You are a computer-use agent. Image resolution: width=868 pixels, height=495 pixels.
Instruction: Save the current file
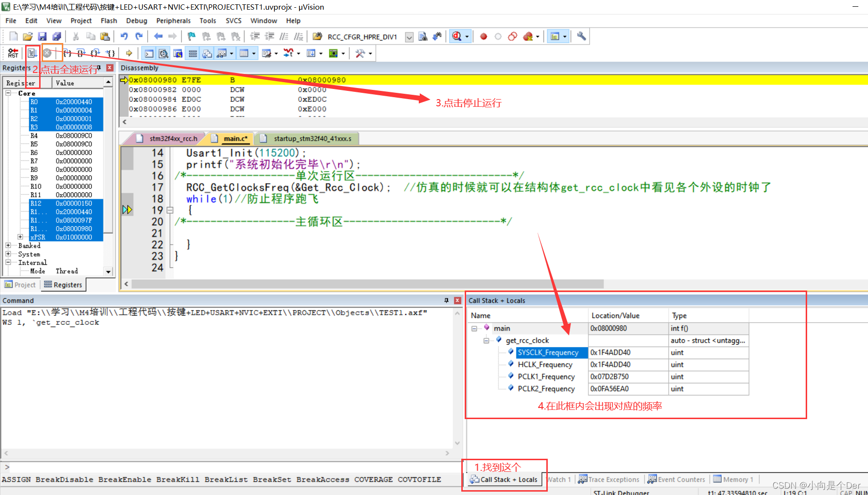click(x=43, y=36)
